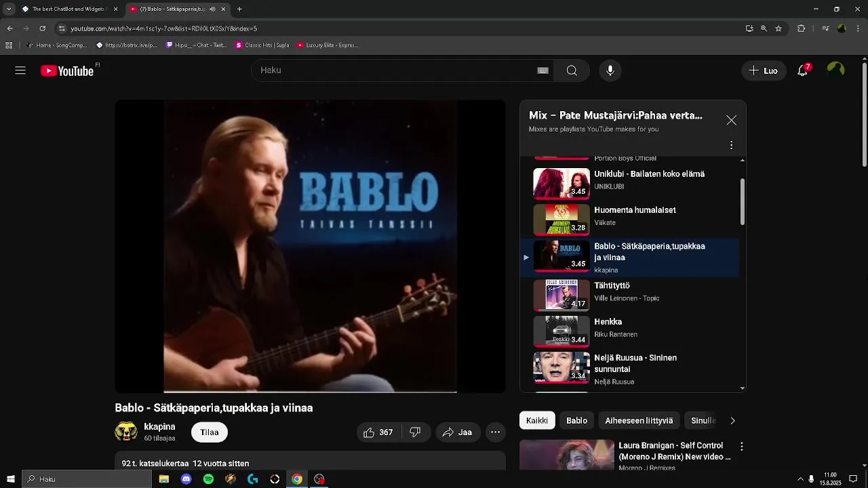Open more actions ellipsis under video
Image resolution: width=868 pixels, height=488 pixels.
(496, 432)
